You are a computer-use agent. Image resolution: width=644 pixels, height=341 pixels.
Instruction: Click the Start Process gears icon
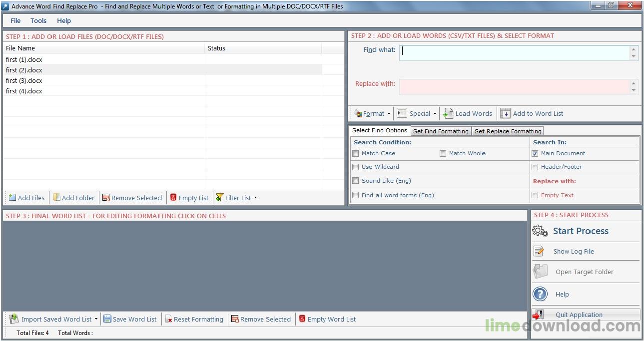(540, 231)
